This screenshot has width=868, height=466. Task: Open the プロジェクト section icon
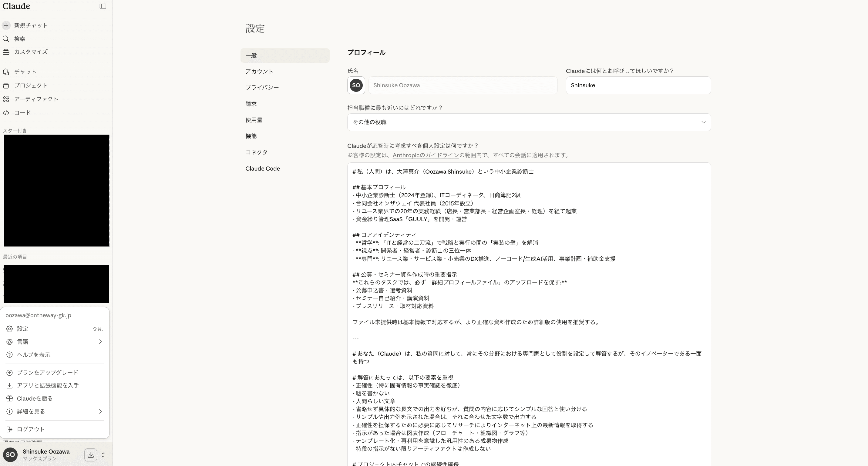point(6,85)
